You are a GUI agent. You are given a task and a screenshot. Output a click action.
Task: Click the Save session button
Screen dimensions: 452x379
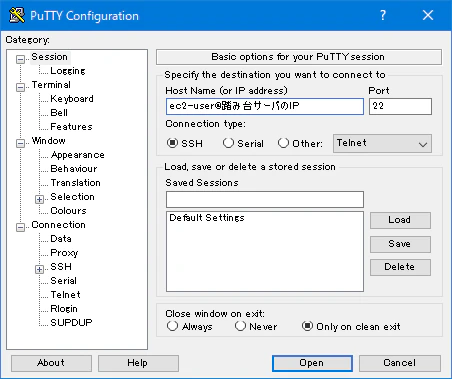click(x=400, y=244)
